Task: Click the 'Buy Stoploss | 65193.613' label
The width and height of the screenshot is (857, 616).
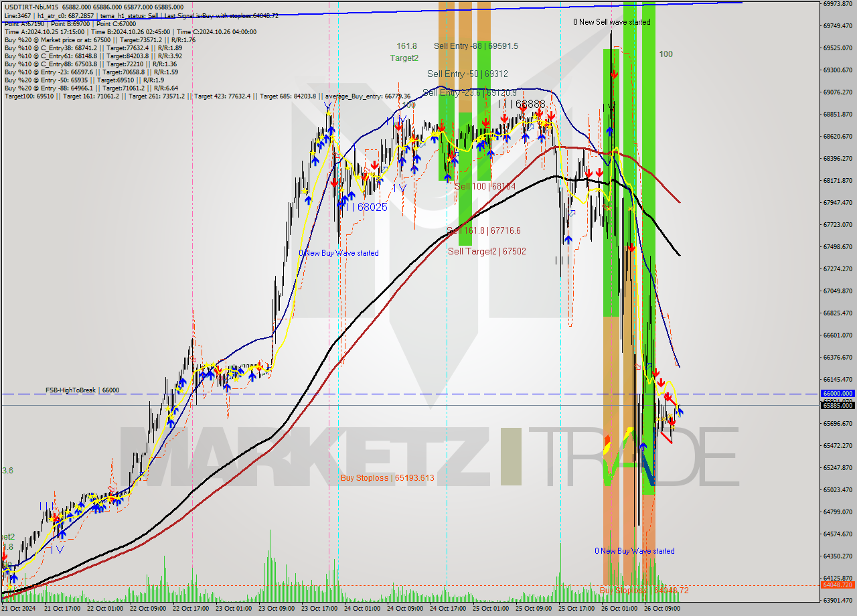Action: (x=387, y=478)
